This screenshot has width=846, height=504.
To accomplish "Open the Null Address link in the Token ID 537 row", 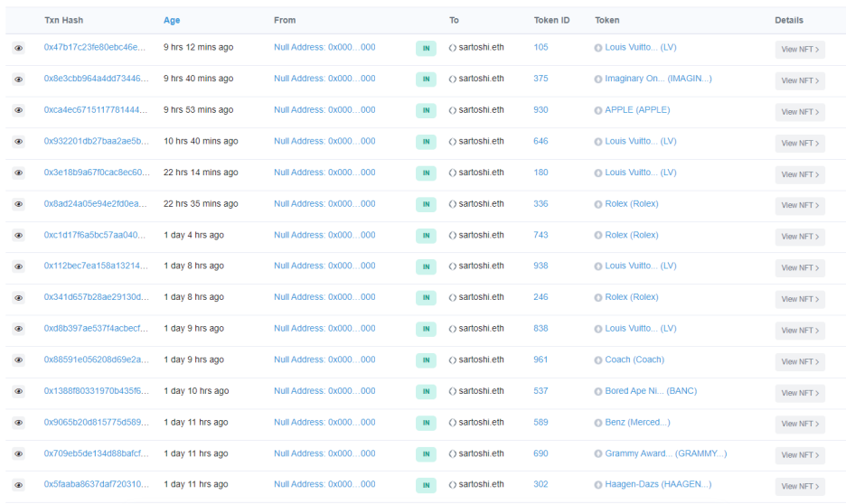I will click(x=324, y=390).
